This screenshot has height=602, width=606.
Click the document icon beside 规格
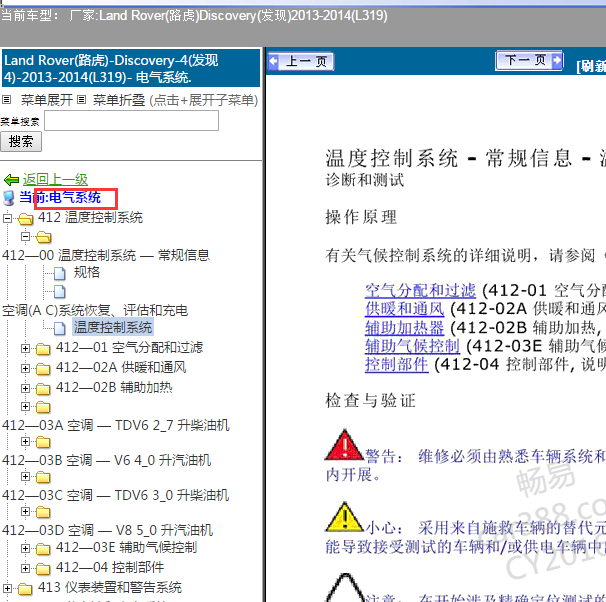60,274
